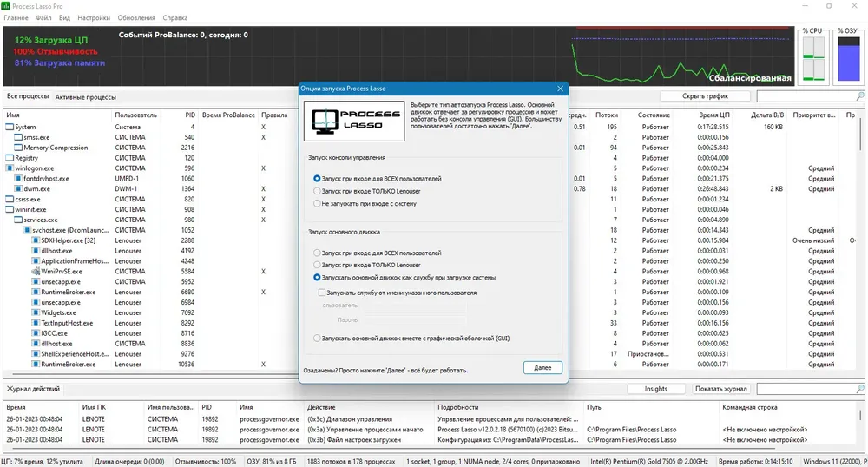Viewport: 868px width, 467px height.
Task: Click the winlogon.exe process icon
Action: point(10,168)
